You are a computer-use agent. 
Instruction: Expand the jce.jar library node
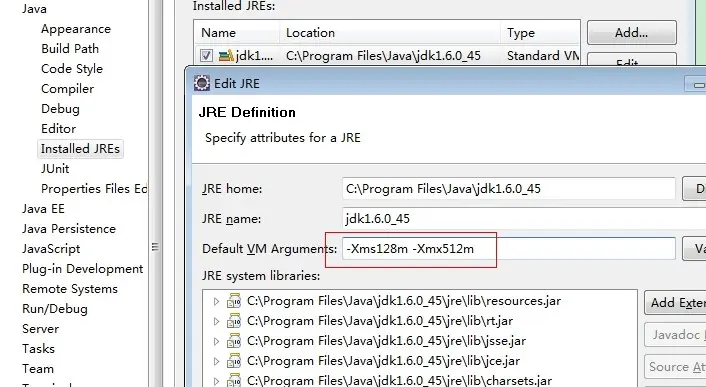tap(216, 361)
